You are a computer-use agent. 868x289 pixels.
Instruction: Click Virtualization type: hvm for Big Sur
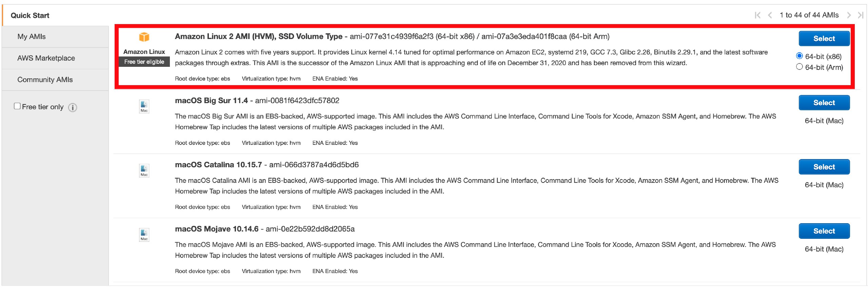271,143
